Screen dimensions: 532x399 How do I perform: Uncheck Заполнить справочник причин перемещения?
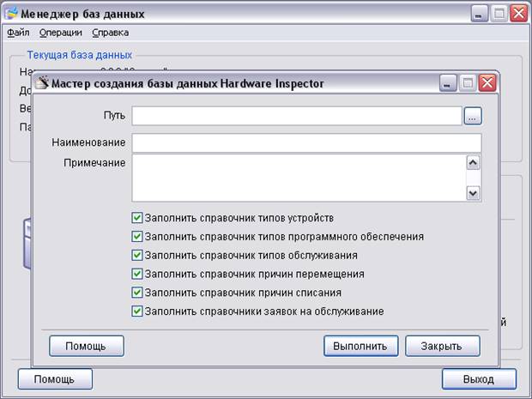tap(137, 274)
